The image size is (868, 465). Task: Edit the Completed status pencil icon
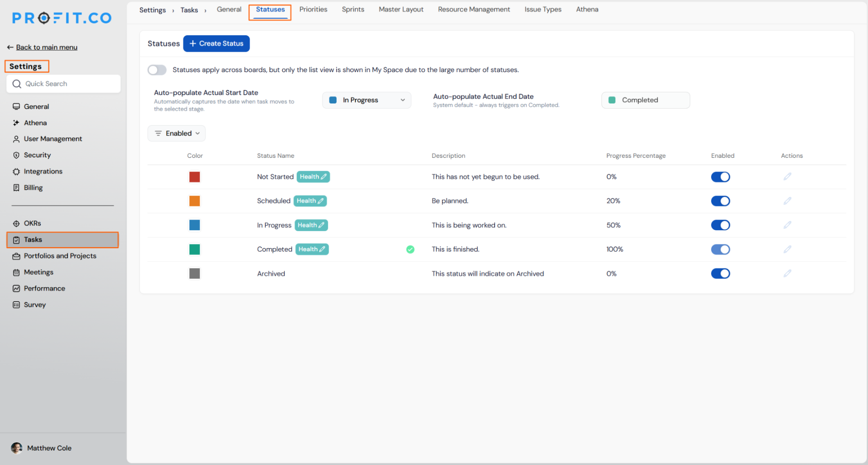(787, 249)
